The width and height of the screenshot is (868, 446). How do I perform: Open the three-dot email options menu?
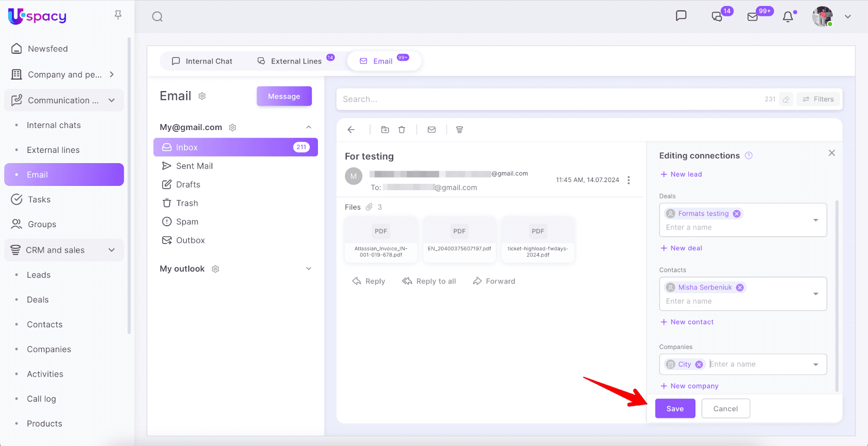(x=629, y=180)
